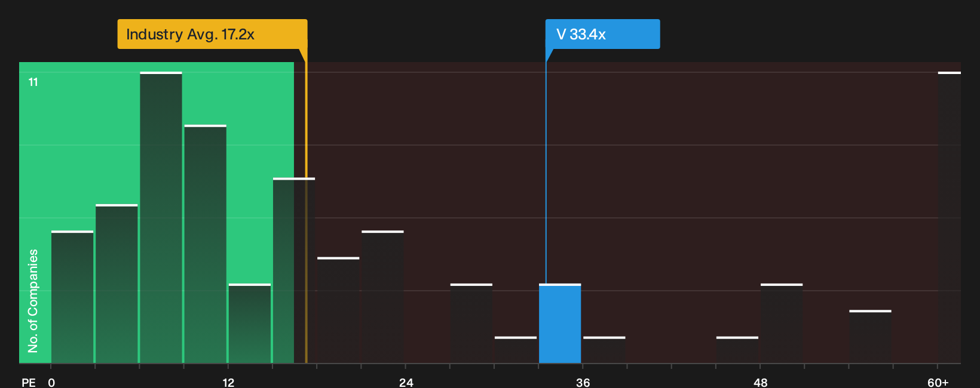Click the '60+' axis label
This screenshot has width=980, height=388.
click(x=938, y=382)
